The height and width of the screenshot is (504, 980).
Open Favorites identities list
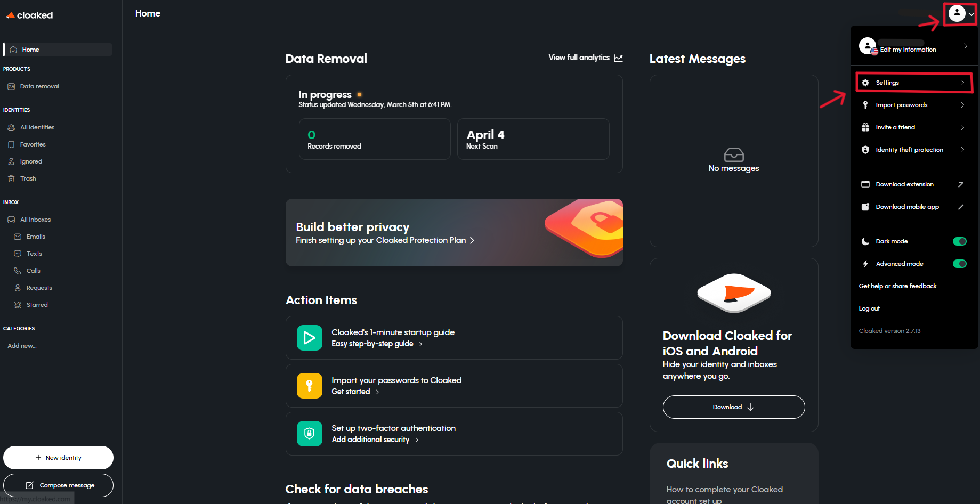(x=33, y=144)
